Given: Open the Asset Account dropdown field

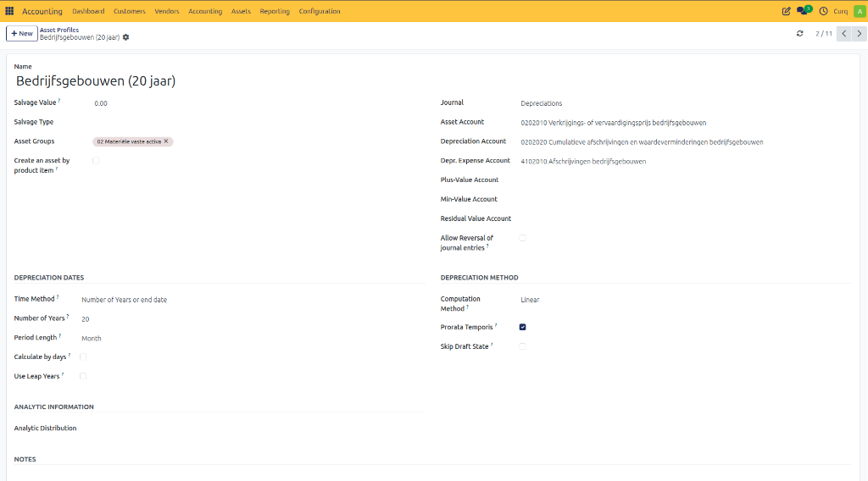Looking at the screenshot, I should pos(685,123).
